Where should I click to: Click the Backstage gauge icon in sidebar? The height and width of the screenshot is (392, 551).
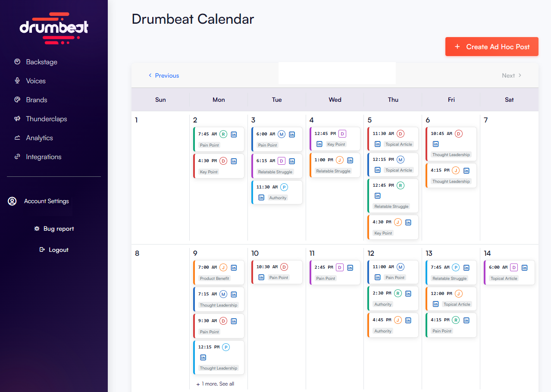point(17,62)
